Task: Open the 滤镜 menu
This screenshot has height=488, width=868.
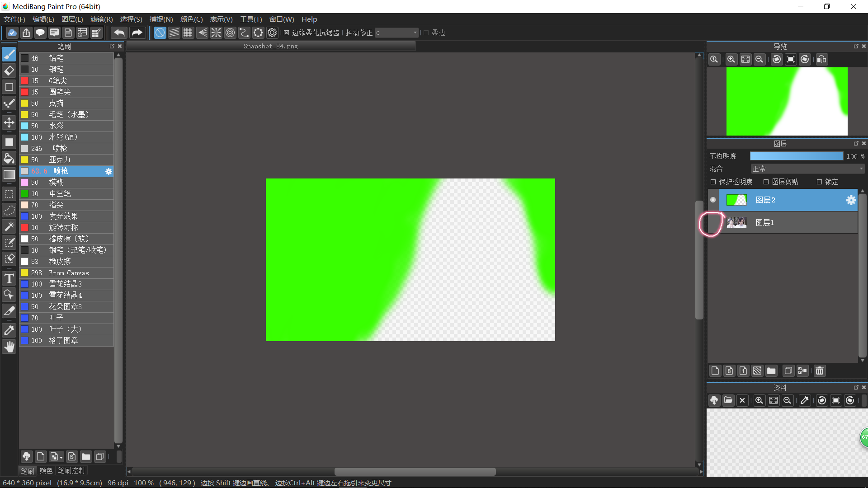Action: pyautogui.click(x=101, y=19)
